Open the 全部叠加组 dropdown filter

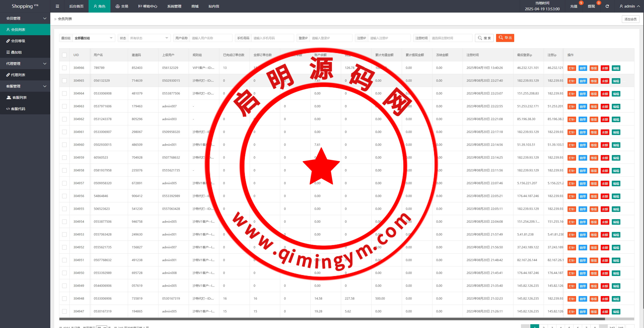[x=93, y=38]
